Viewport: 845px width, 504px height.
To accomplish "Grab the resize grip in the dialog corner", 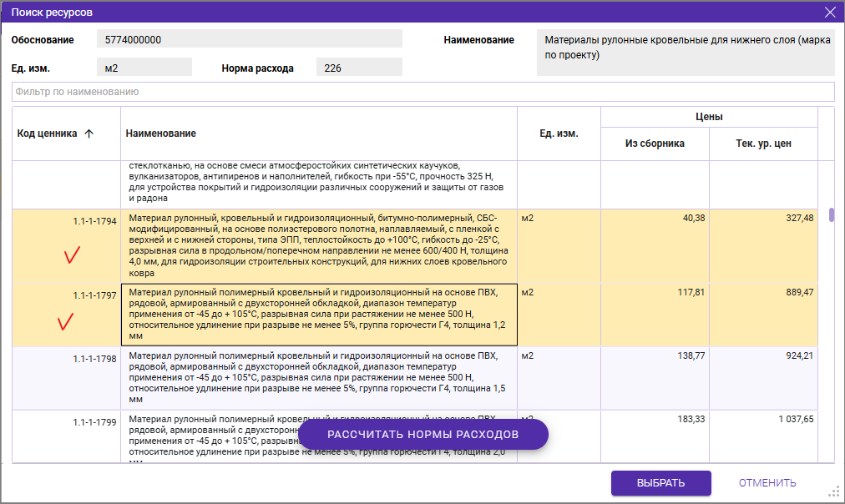I will tap(832, 491).
